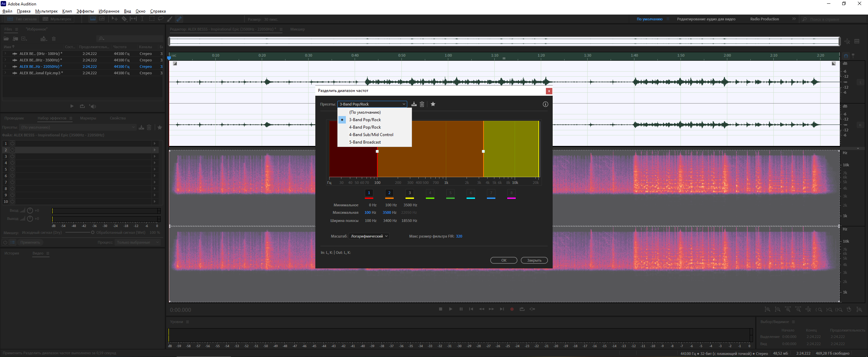Click the Применить button in effects rack
This screenshot has width=868, height=357.
tap(30, 242)
